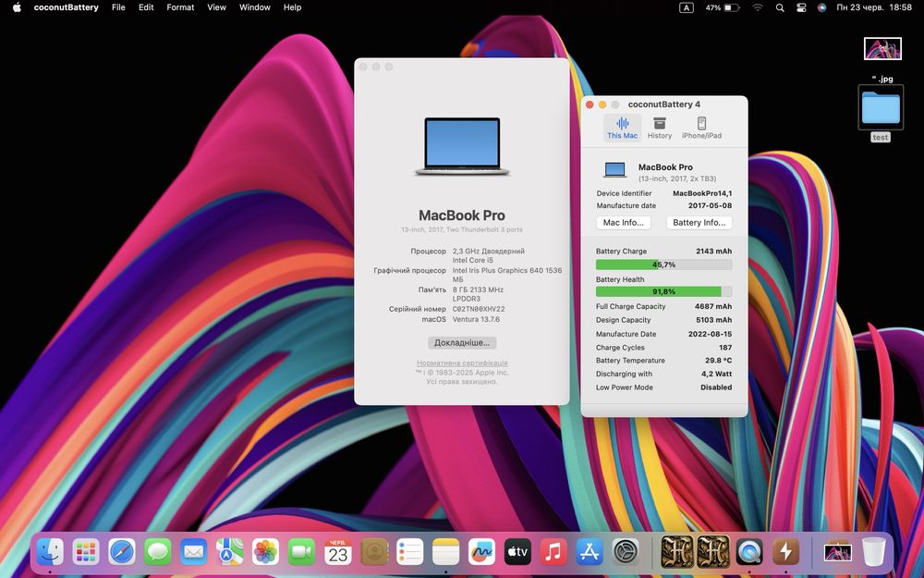This screenshot has width=924, height=578.
Task: Click the Докладніше... button in About window
Action: click(462, 343)
